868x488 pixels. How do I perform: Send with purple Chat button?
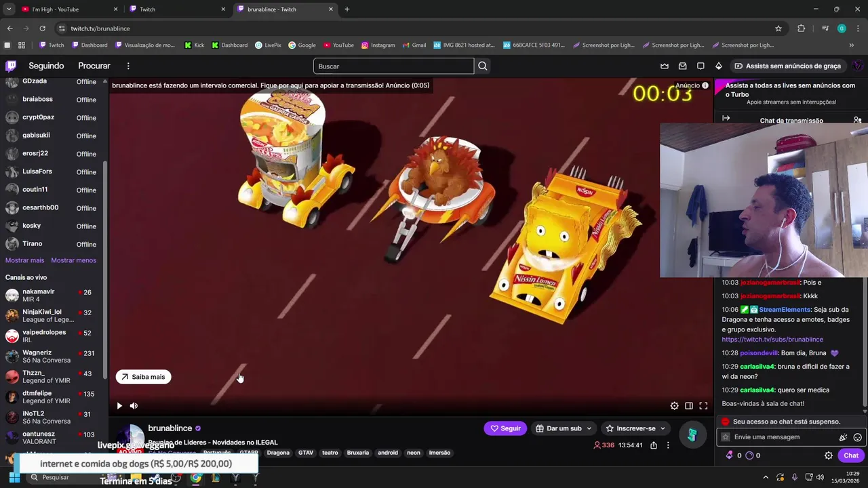851,455
